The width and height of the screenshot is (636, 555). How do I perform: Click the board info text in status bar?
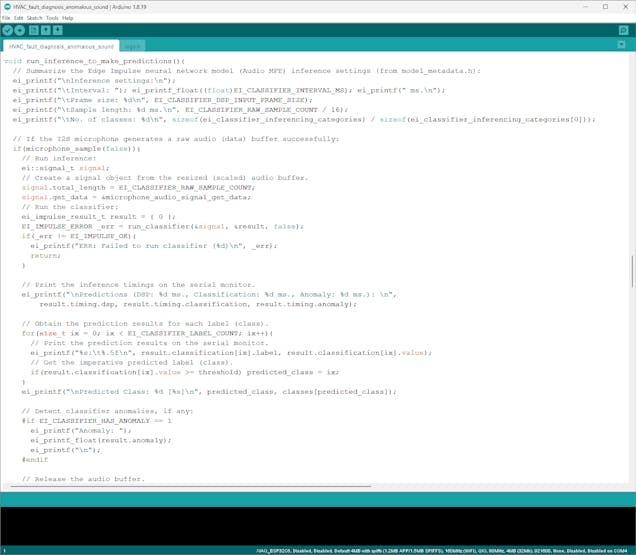441,551
